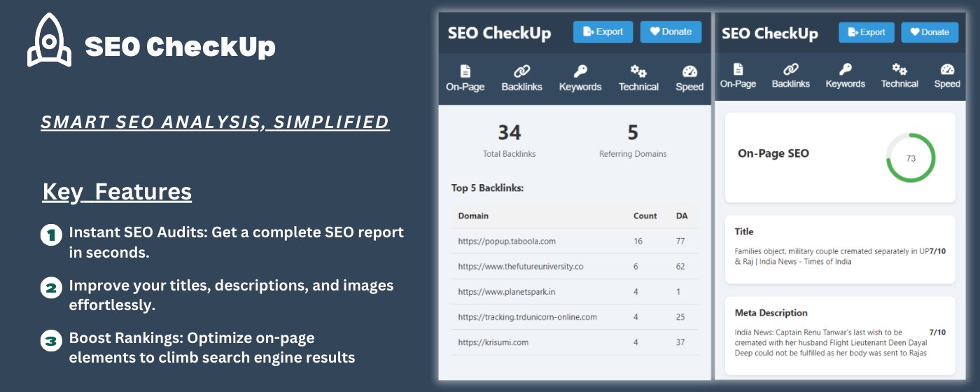
Task: Click DA value 37 for krisumi
Action: click(680, 342)
